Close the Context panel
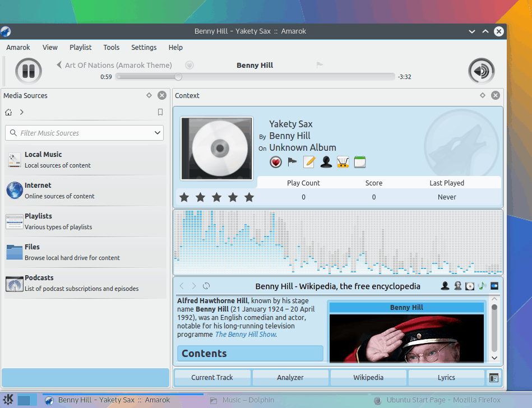532x408 pixels. 496,95
